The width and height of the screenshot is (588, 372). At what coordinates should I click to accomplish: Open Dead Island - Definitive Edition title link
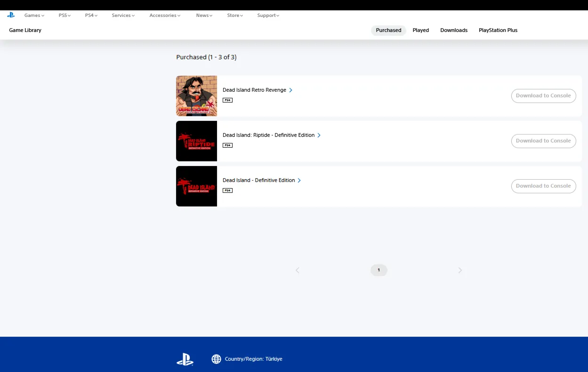pyautogui.click(x=259, y=181)
